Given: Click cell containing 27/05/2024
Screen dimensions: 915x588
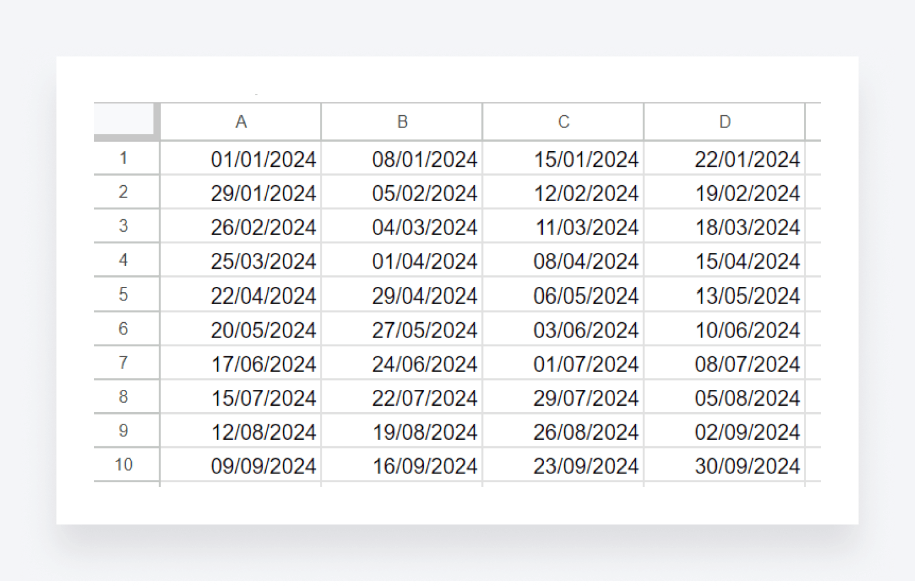Looking at the screenshot, I should (x=402, y=328).
